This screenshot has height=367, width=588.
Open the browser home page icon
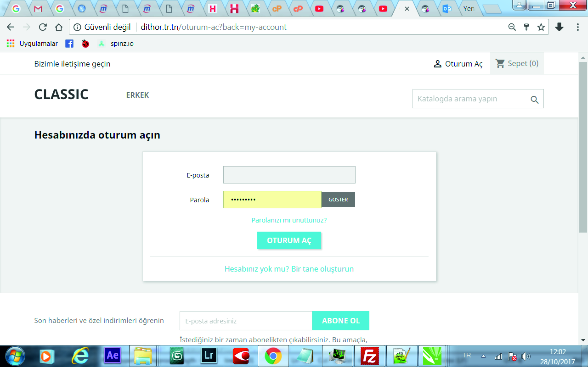click(x=59, y=27)
